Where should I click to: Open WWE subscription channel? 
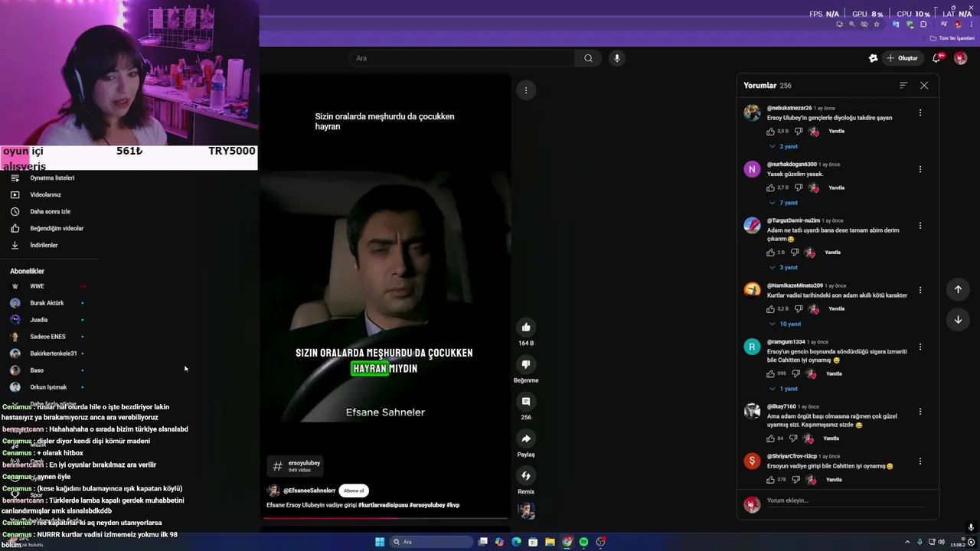click(37, 286)
